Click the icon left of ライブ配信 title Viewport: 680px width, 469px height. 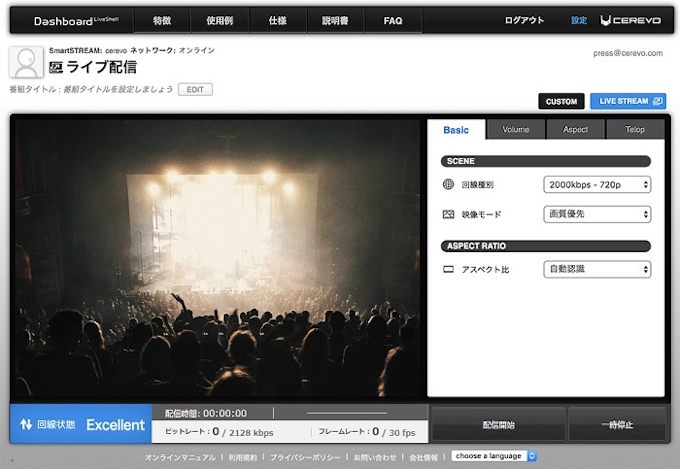coord(56,68)
